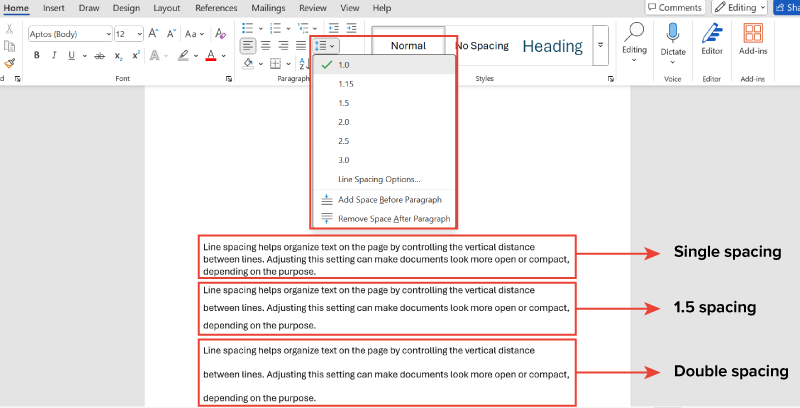Image resolution: width=800 pixels, height=408 pixels.
Task: Open Styles pane launcher
Action: [611, 79]
